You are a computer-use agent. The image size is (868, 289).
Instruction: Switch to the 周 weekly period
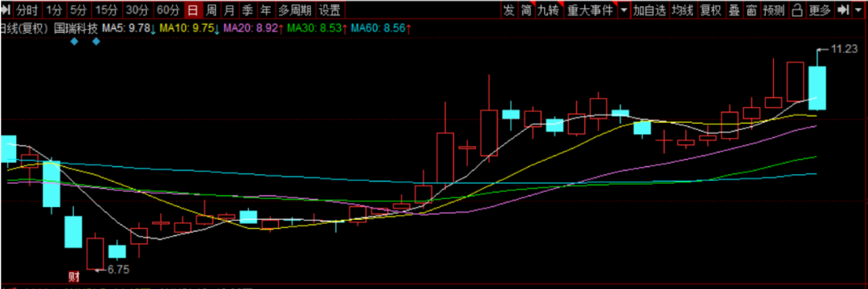coord(211,10)
